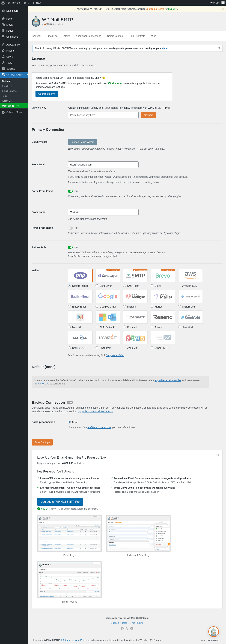Choose the Google / Gmail mailer logo
Image resolution: width=226 pixels, height=644 pixels.
(108, 296)
